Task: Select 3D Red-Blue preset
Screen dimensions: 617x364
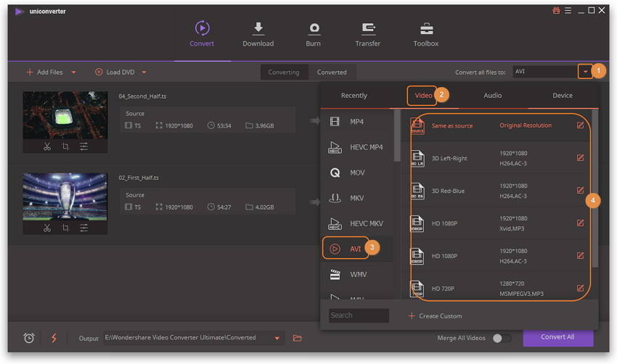Action: pos(496,191)
